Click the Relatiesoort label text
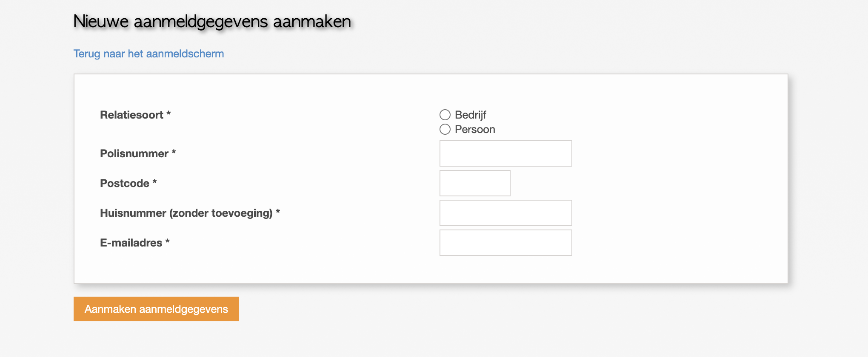 click(x=135, y=114)
